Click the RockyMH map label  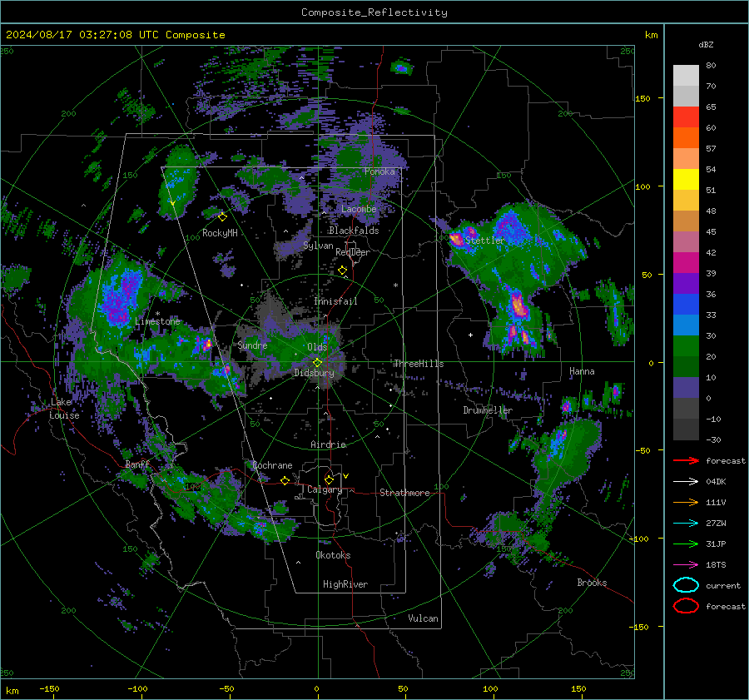click(220, 233)
